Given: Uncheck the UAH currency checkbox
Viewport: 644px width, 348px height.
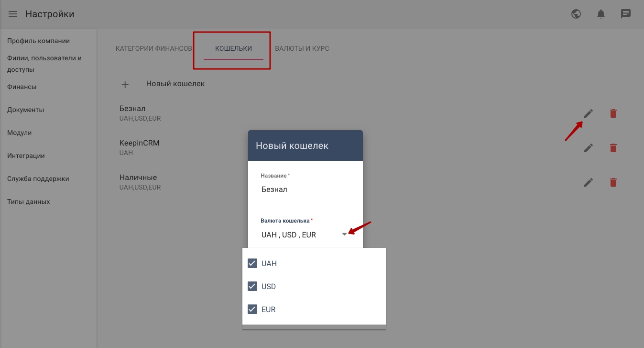Looking at the screenshot, I should (x=252, y=264).
